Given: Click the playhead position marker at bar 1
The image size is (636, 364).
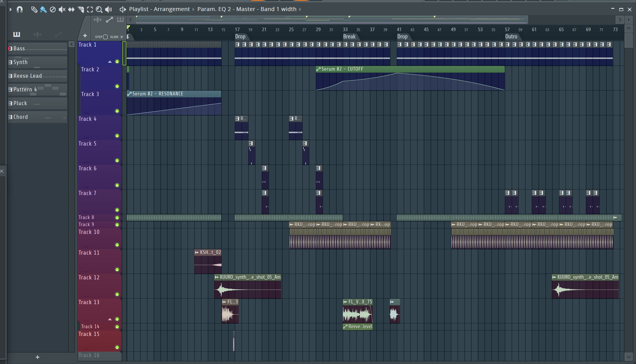Looking at the screenshot, I should [x=128, y=27].
